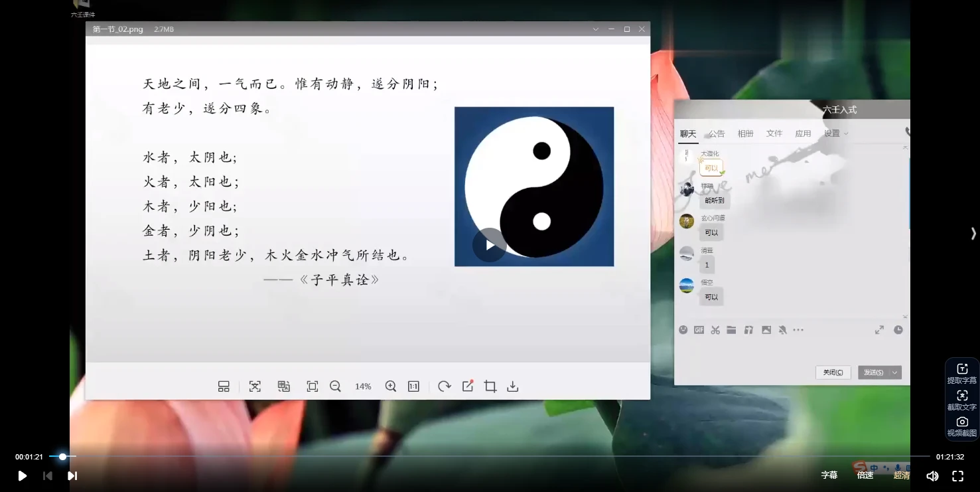Switch to the 聊天 tab
Screen dimensions: 980x492
coord(688,133)
